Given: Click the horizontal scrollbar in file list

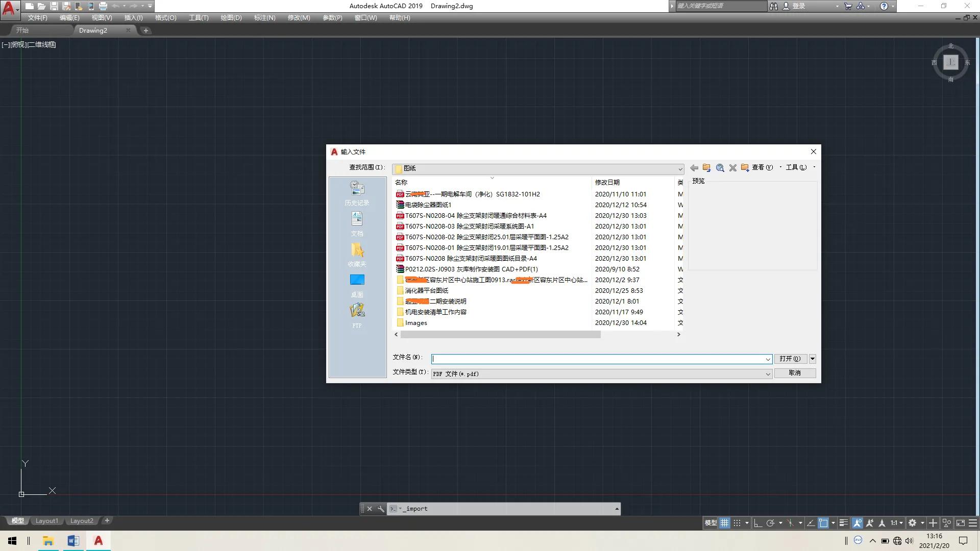Looking at the screenshot, I should [x=500, y=335].
